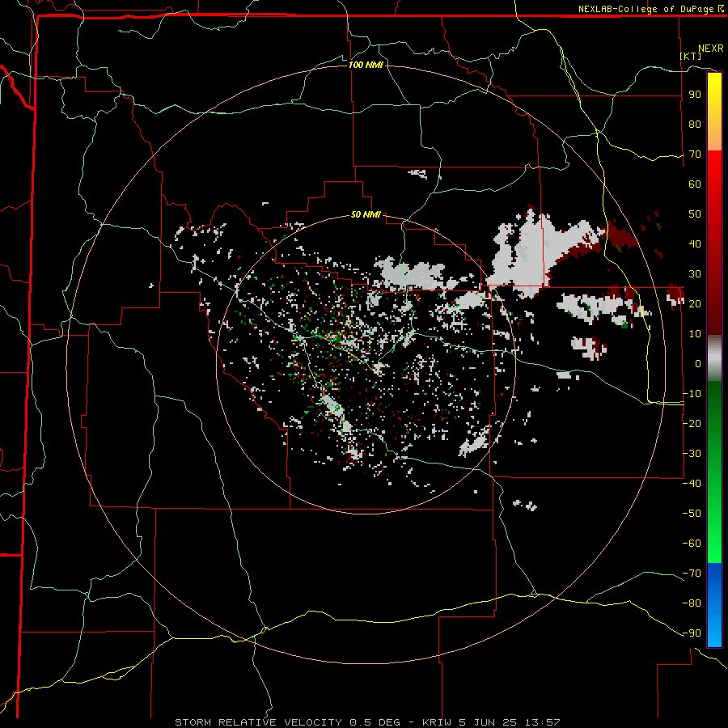The width and height of the screenshot is (728, 728).
Task: Select the -20 value on the velocity scale
Action: 692,423
